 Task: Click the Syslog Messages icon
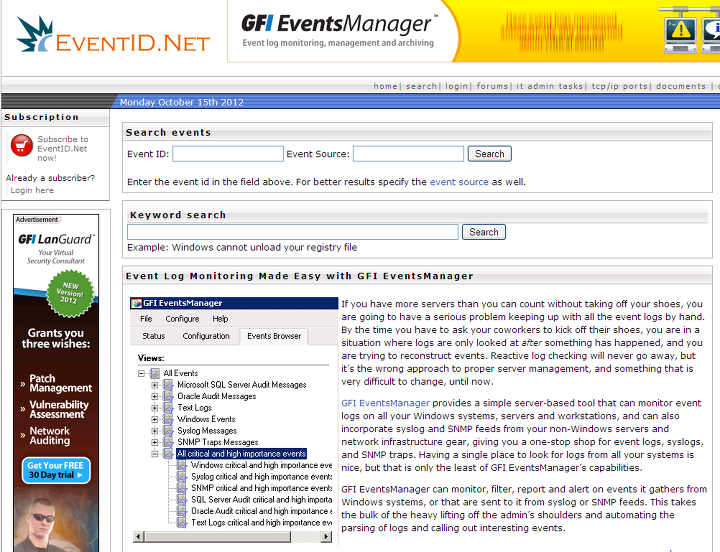click(169, 431)
